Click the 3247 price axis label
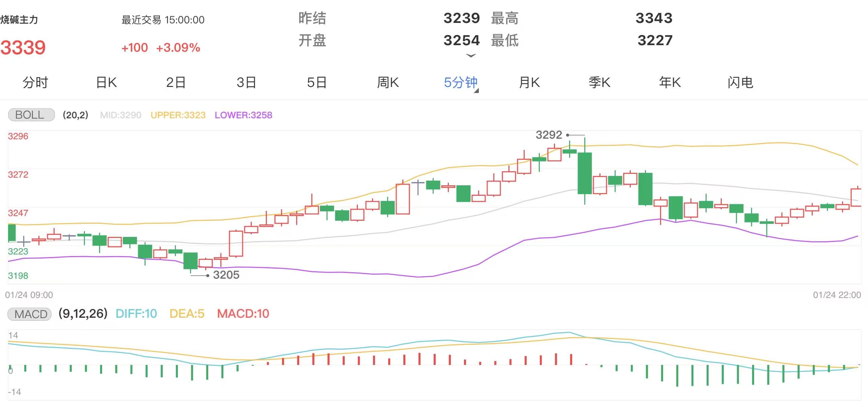Image resolution: width=868 pixels, height=401 pixels. 18,213
